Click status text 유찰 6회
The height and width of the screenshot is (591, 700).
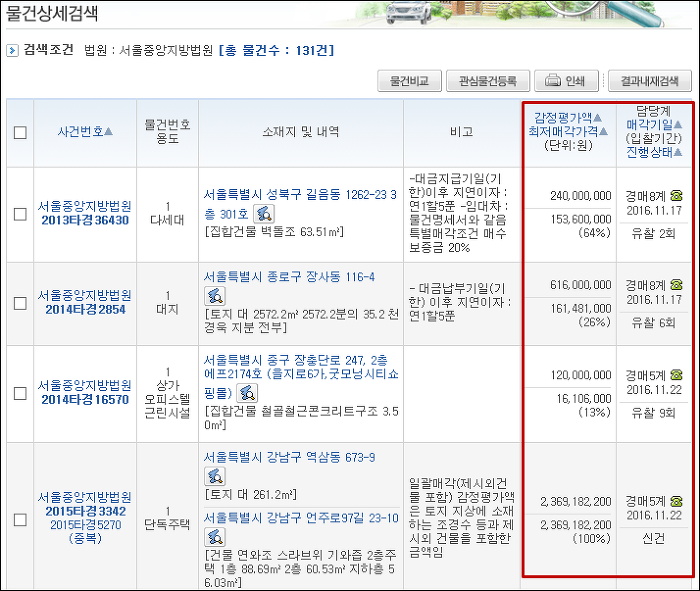(654, 322)
